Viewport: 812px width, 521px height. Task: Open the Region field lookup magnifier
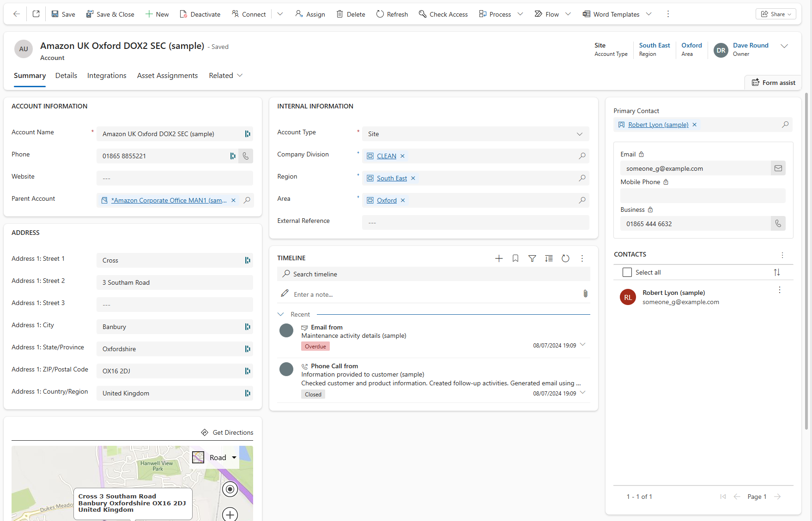coord(582,178)
